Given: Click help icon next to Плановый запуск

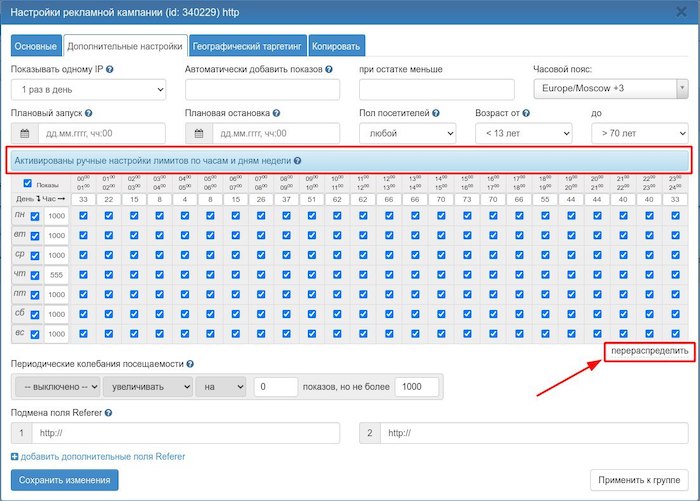Looking at the screenshot, I should (x=90, y=114).
